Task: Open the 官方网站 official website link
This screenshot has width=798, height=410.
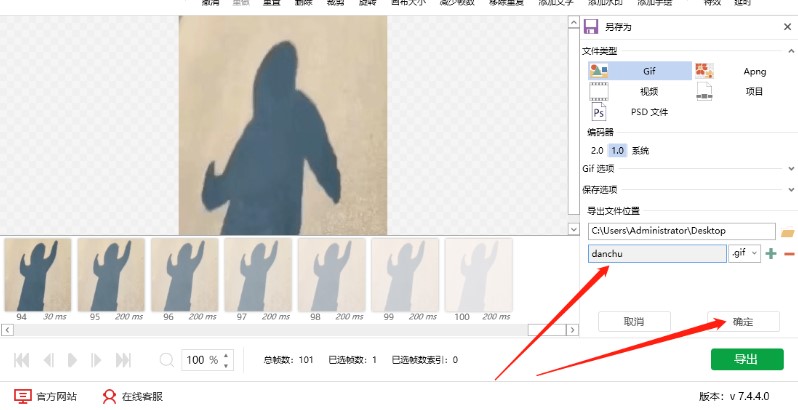Action: [x=46, y=396]
